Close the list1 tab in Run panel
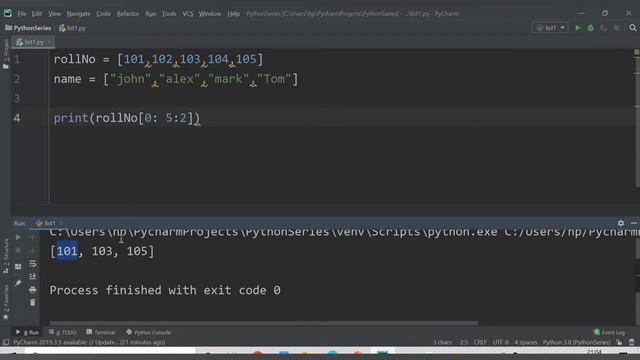 pyautogui.click(x=61, y=223)
